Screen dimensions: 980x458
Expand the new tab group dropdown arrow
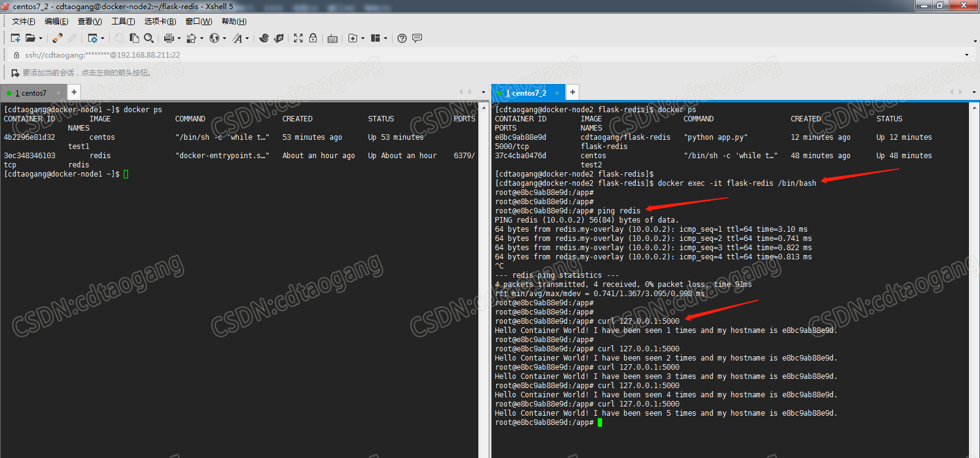click(363, 38)
